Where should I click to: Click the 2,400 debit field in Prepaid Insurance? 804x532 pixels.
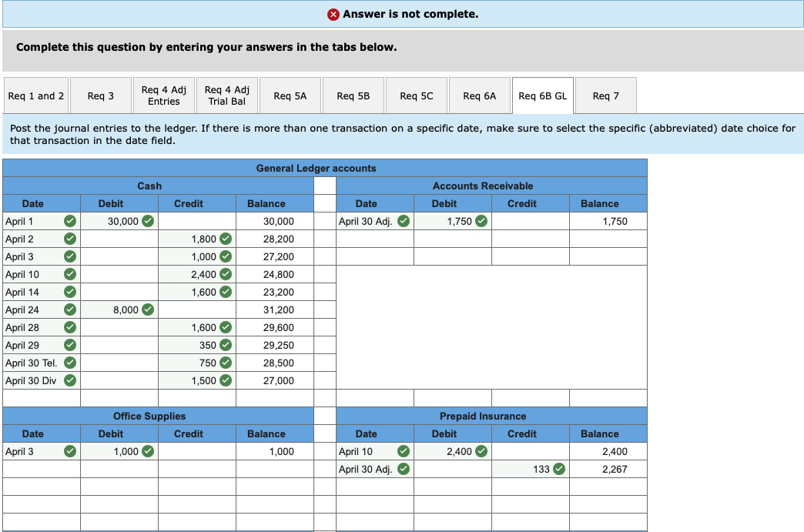pyautogui.click(x=453, y=451)
